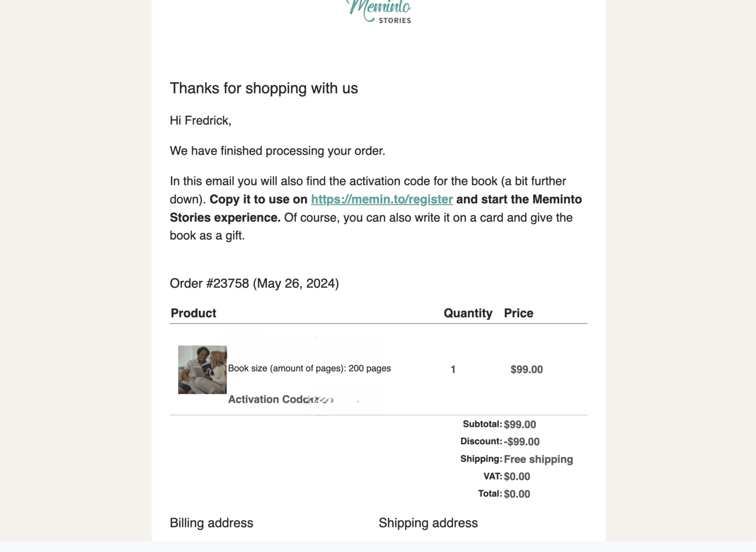Click the Product column header

coord(193,313)
